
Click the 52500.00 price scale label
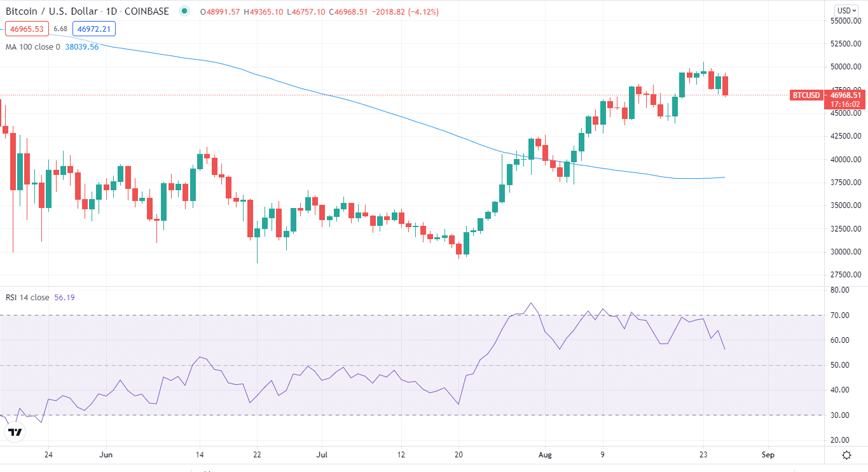pos(846,44)
